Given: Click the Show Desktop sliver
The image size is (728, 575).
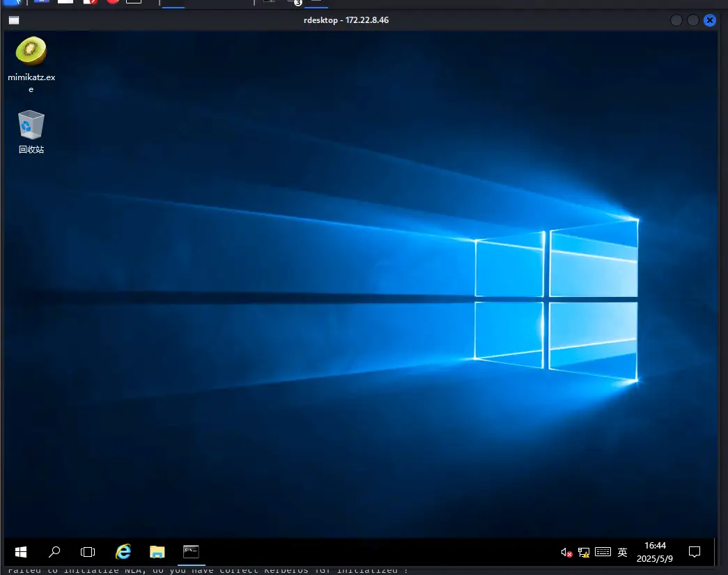Looking at the screenshot, I should coord(715,552).
